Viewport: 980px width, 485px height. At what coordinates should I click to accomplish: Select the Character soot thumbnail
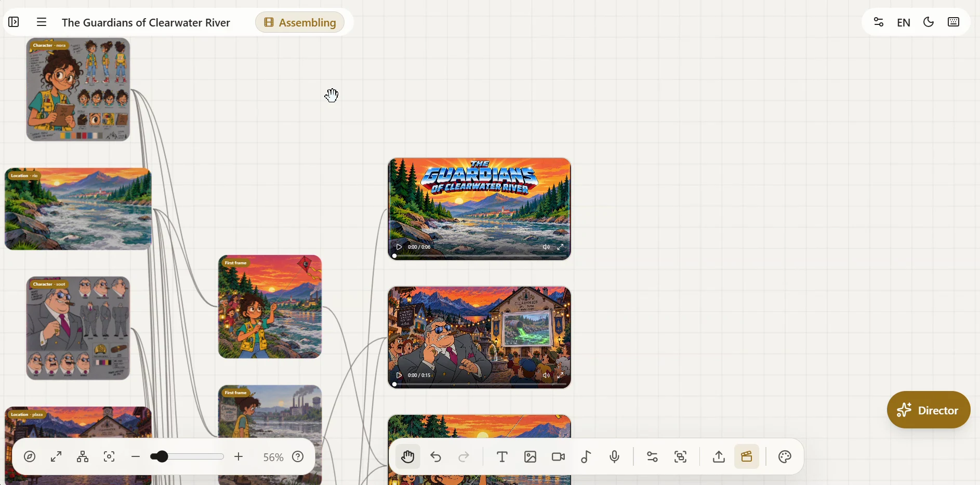point(78,328)
